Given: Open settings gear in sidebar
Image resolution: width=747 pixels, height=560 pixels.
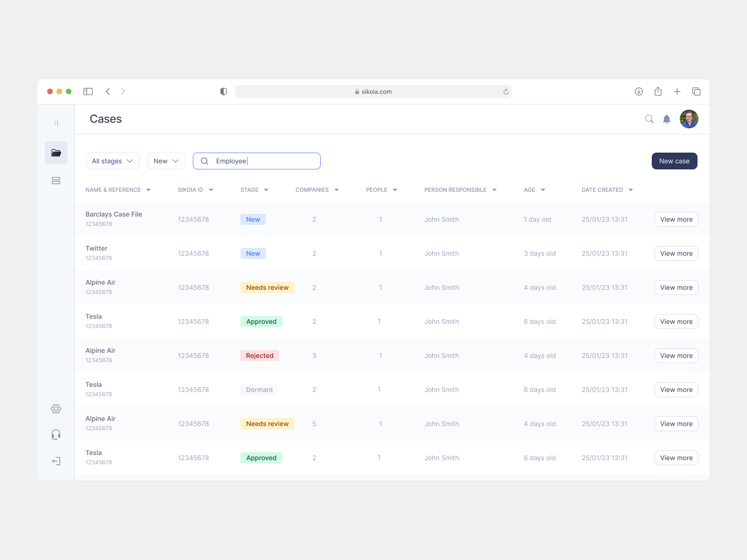Looking at the screenshot, I should click(56, 409).
